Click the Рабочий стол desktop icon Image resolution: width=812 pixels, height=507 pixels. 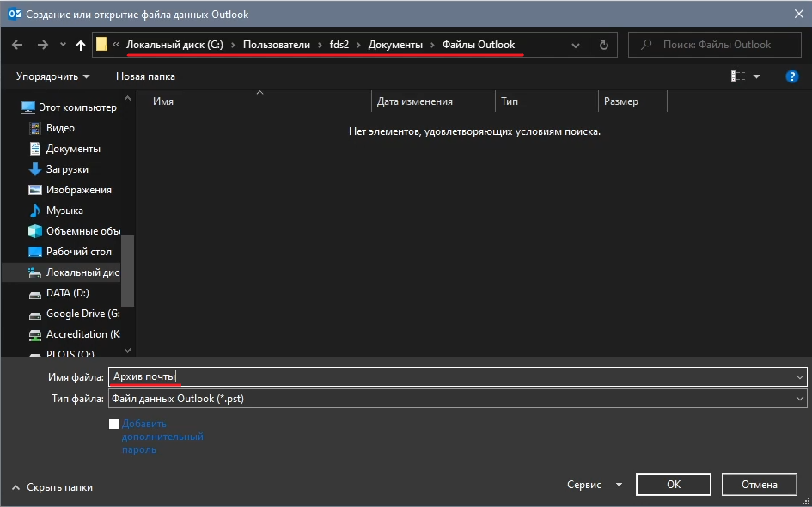[34, 252]
